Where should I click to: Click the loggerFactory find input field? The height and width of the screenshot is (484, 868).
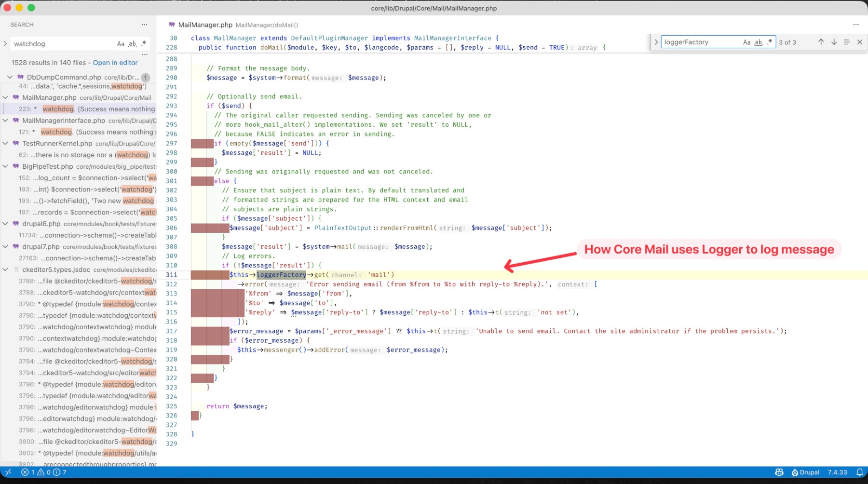(699, 42)
